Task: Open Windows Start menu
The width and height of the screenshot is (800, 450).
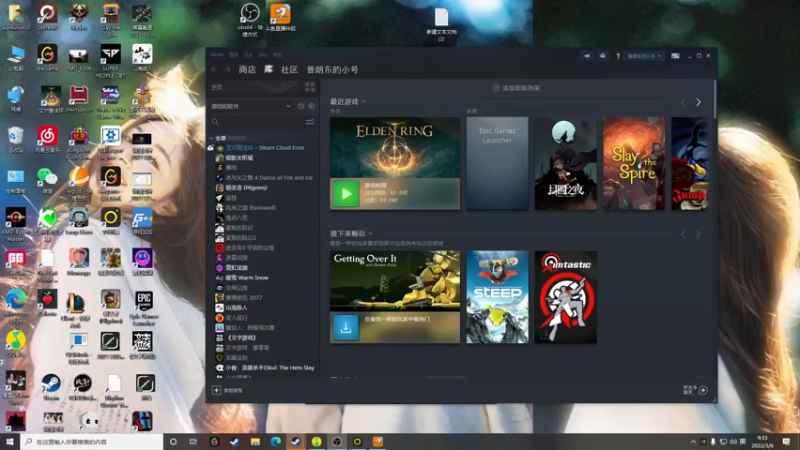Action: pyautogui.click(x=10, y=442)
